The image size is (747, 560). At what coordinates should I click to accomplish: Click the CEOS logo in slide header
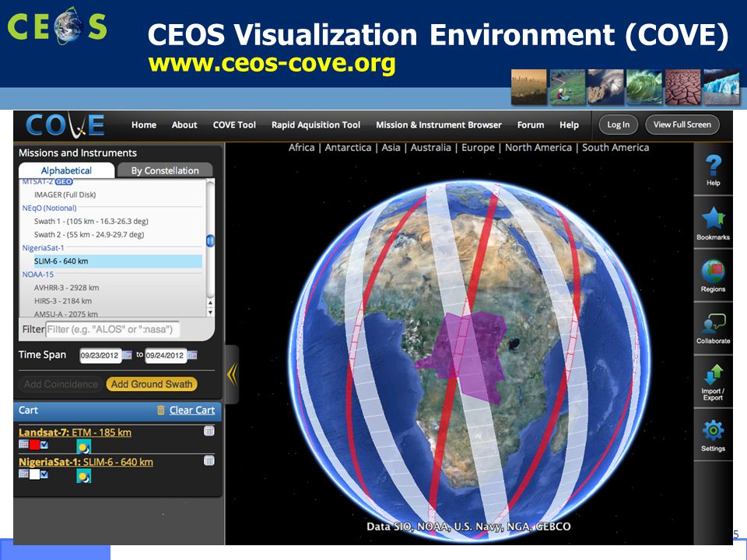click(x=57, y=26)
